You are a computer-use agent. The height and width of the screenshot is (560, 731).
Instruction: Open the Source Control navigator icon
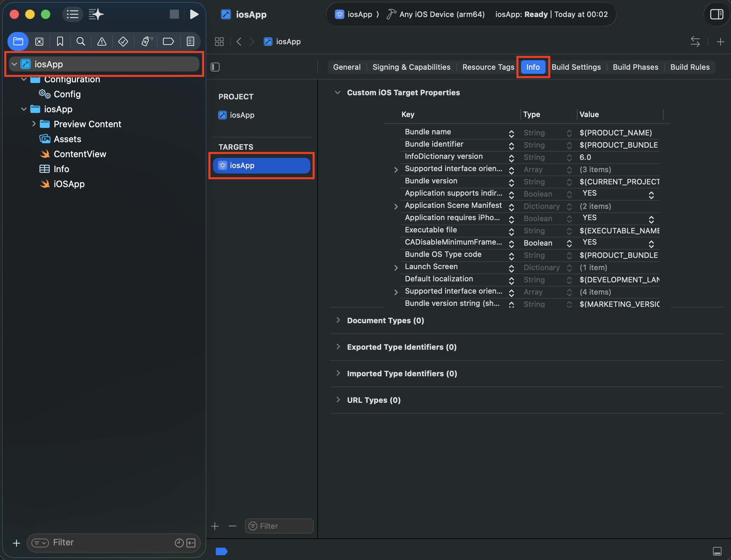coord(39,42)
